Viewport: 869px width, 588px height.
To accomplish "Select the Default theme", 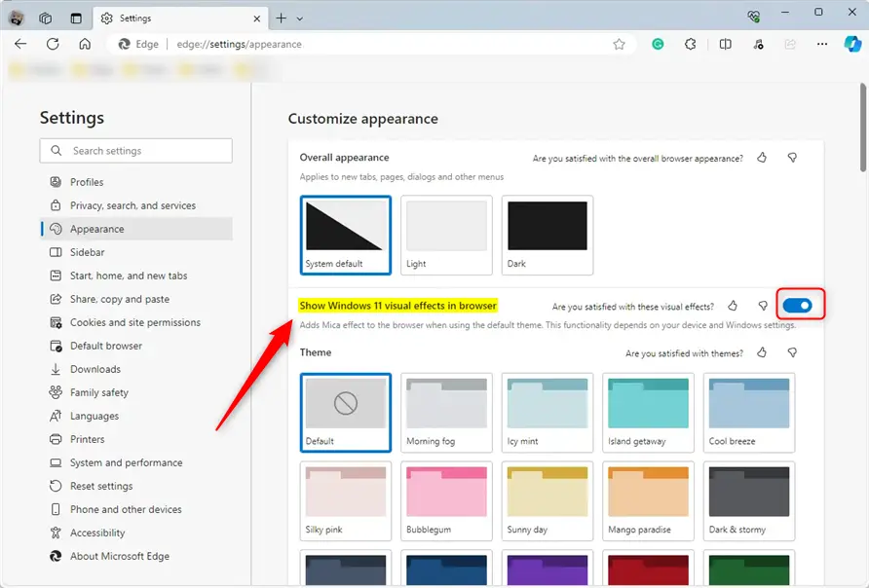I will pos(346,413).
